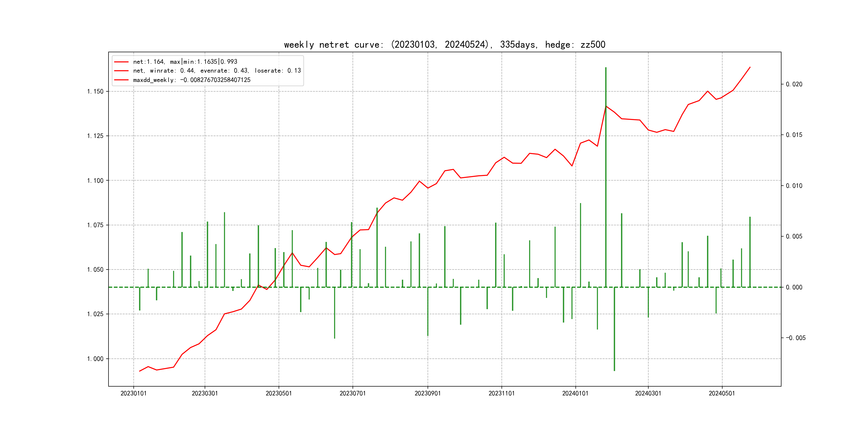Viewport: 868px width, 434px height.
Task: Click the 20231101 x-axis label
Action: click(502, 393)
